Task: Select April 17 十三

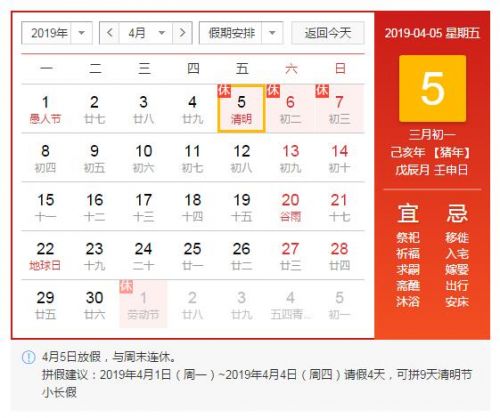Action: coord(143,207)
